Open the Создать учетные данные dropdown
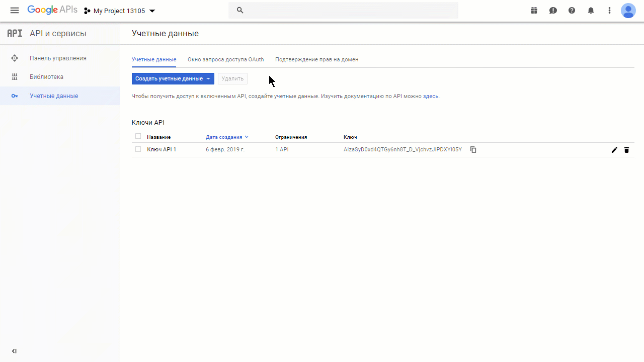The height and width of the screenshot is (362, 644). point(173,78)
